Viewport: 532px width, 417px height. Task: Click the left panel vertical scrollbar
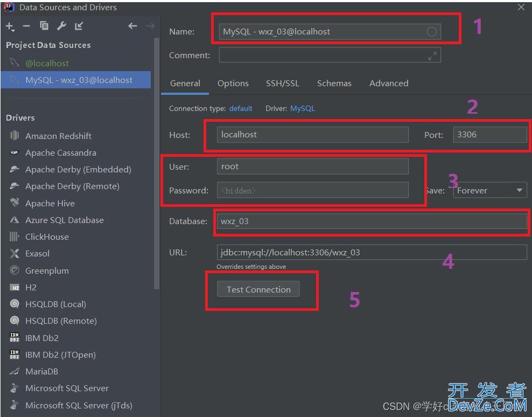tap(156, 163)
